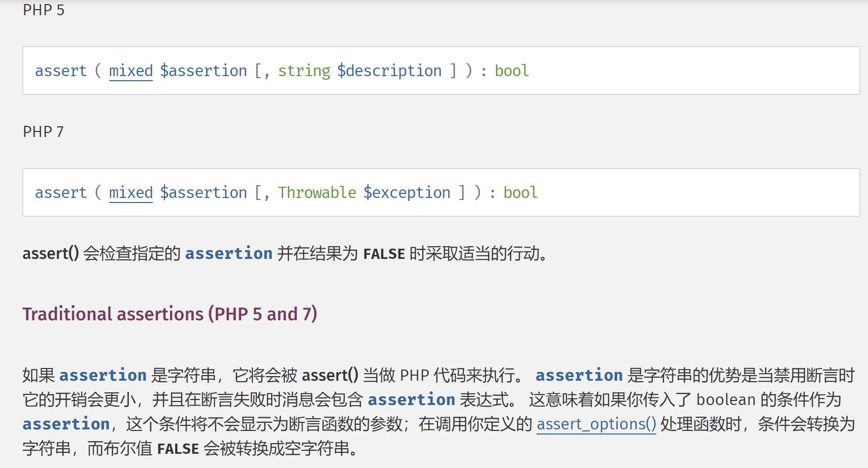This screenshot has width=868, height=468.
Task: Click the 'Traditional assertions (PHP 5 and 7)' heading
Action: tap(170, 314)
